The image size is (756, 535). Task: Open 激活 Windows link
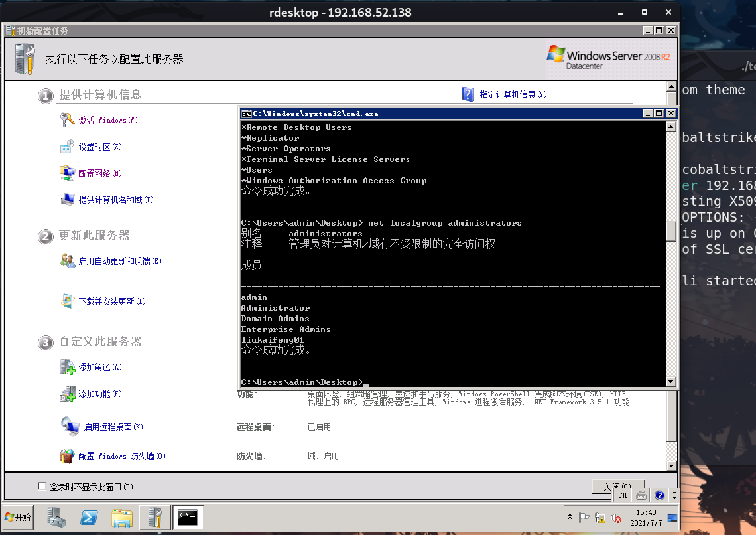[x=108, y=120]
